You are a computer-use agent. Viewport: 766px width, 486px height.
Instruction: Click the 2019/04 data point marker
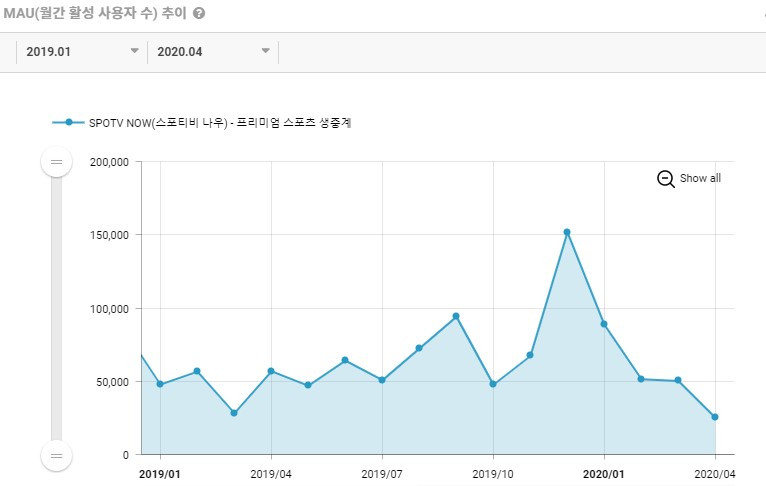[271, 371]
